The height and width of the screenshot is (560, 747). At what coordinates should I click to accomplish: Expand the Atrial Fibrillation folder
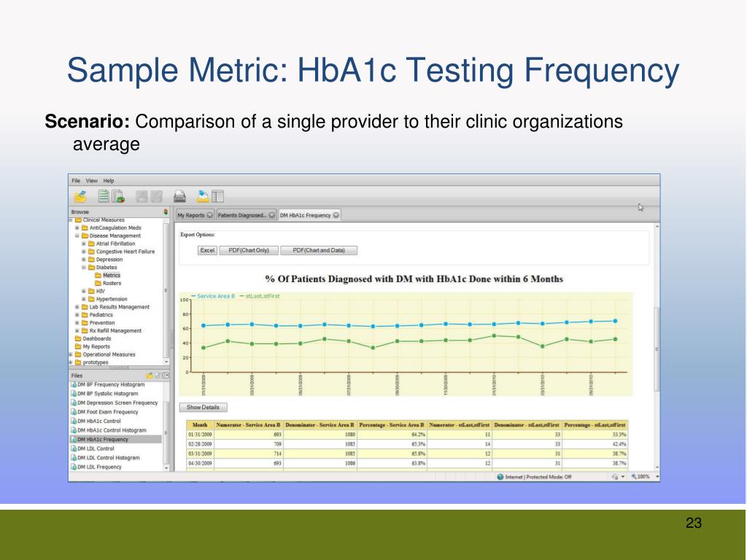[84, 244]
